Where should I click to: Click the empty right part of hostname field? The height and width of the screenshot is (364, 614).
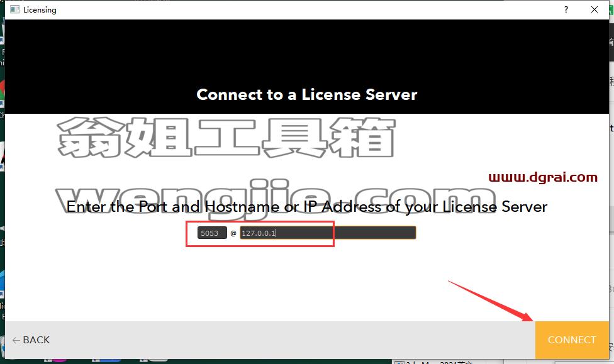point(375,233)
